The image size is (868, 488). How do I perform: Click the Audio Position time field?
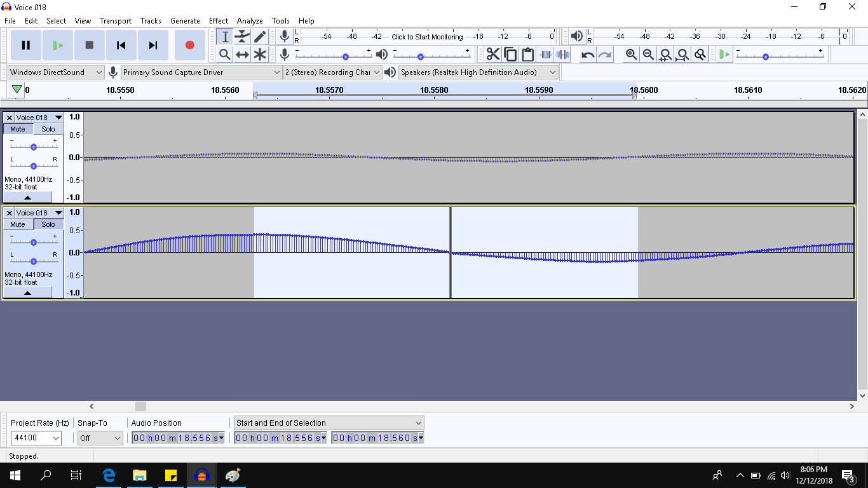click(178, 438)
